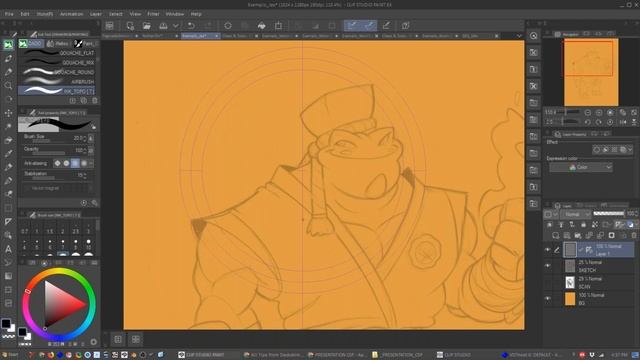Open color settings gear beside color wheel
Viewport: 640px width, 360px height.
(x=93, y=342)
